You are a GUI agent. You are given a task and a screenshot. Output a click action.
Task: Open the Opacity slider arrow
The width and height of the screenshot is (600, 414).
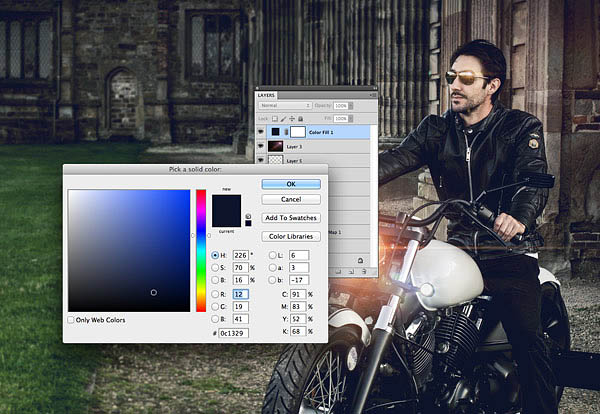(351, 106)
